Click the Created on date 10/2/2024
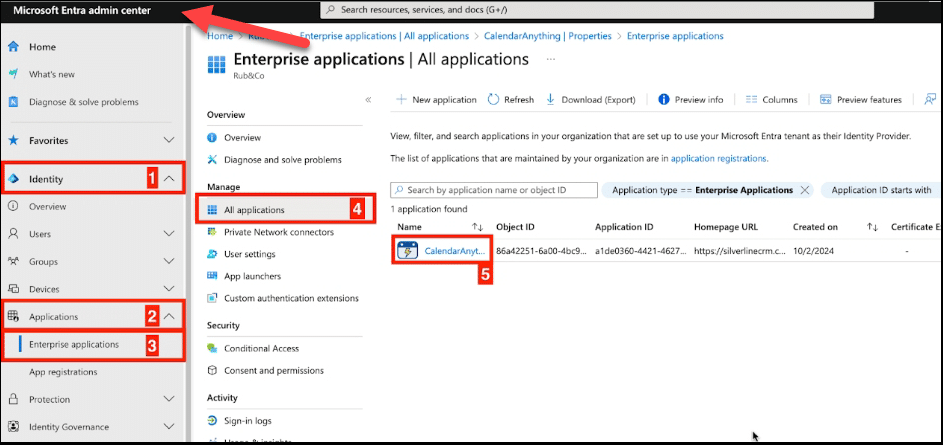The height and width of the screenshot is (445, 943). (815, 251)
